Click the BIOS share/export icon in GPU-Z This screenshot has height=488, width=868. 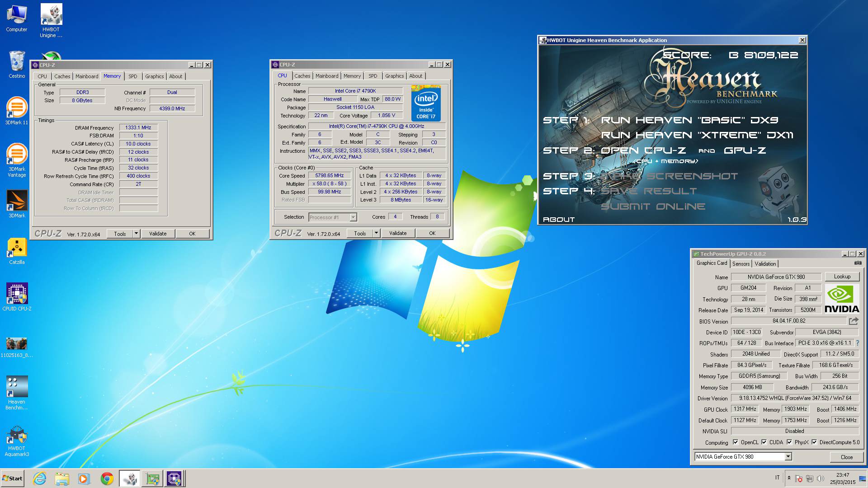coord(854,321)
